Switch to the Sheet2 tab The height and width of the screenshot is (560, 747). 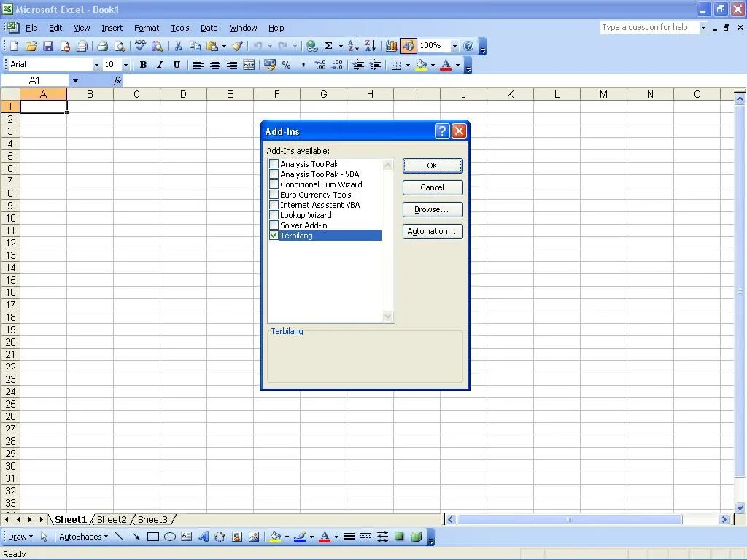pos(112,519)
